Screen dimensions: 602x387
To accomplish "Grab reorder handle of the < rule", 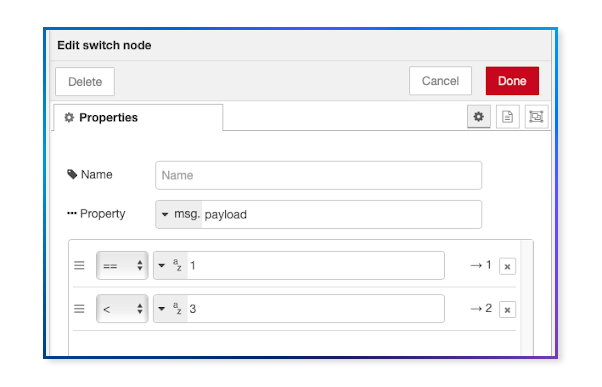I will coord(79,309).
